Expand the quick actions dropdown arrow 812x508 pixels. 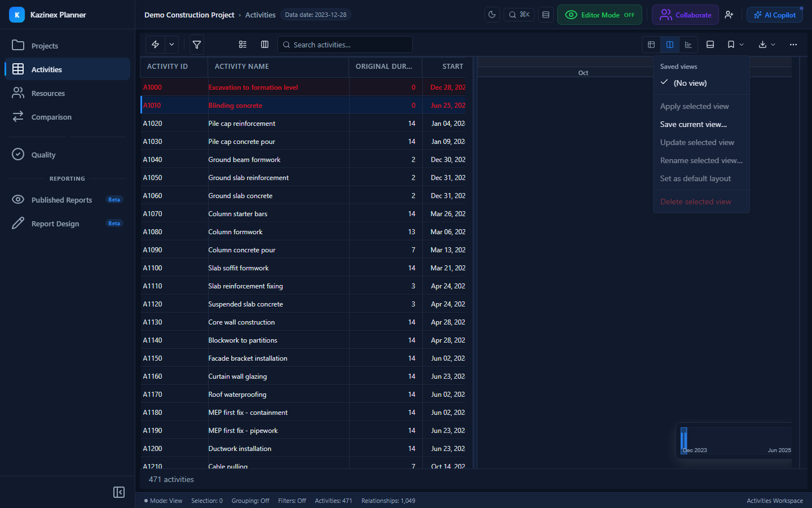[171, 45]
